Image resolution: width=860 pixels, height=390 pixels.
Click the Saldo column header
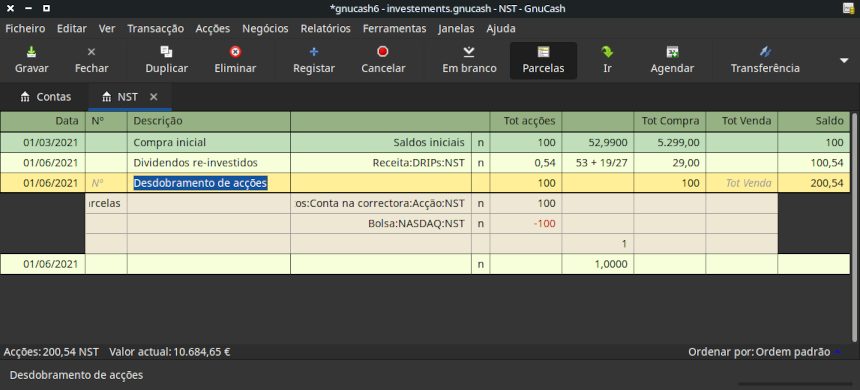[814, 121]
